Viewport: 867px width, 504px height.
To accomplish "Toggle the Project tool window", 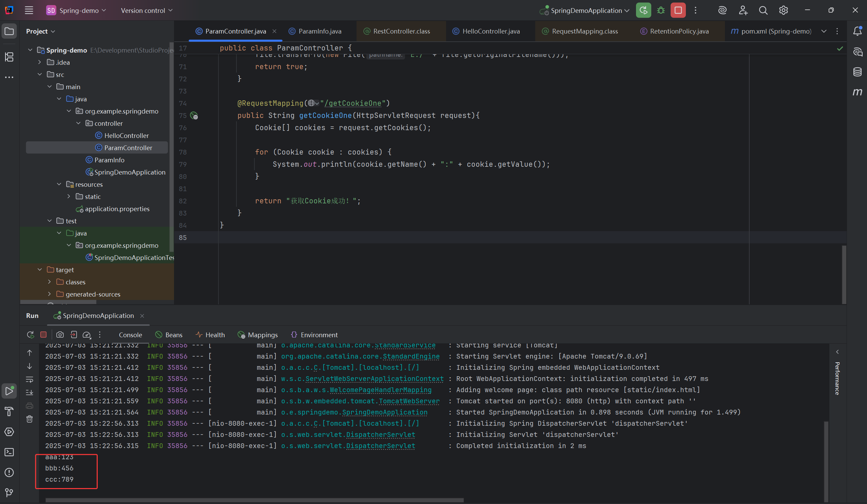I will tap(9, 31).
